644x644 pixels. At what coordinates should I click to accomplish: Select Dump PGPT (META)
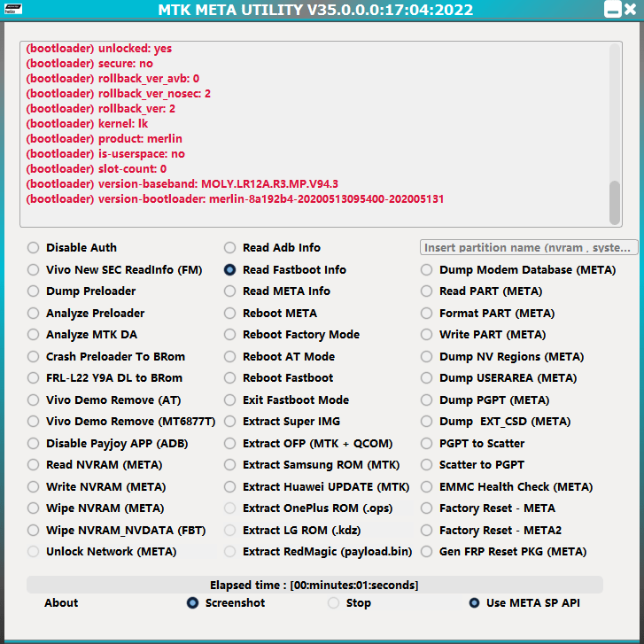tap(427, 400)
